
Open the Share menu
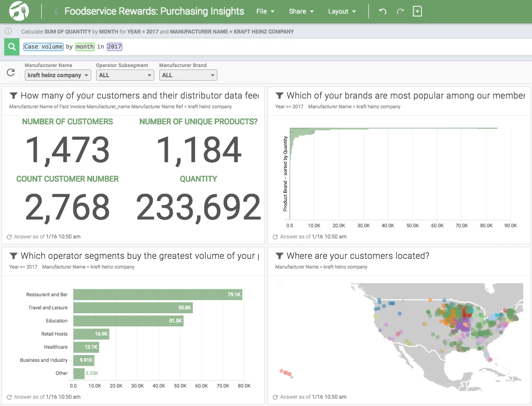point(301,11)
